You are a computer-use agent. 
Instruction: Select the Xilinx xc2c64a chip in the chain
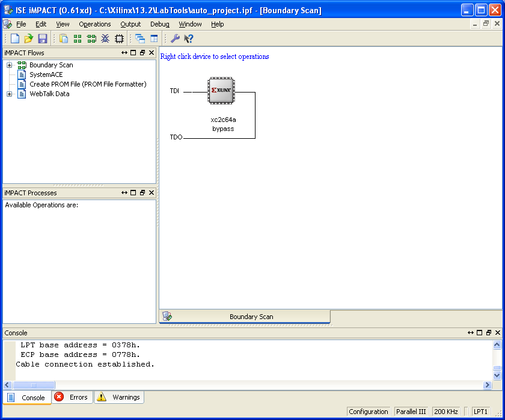tap(221, 91)
